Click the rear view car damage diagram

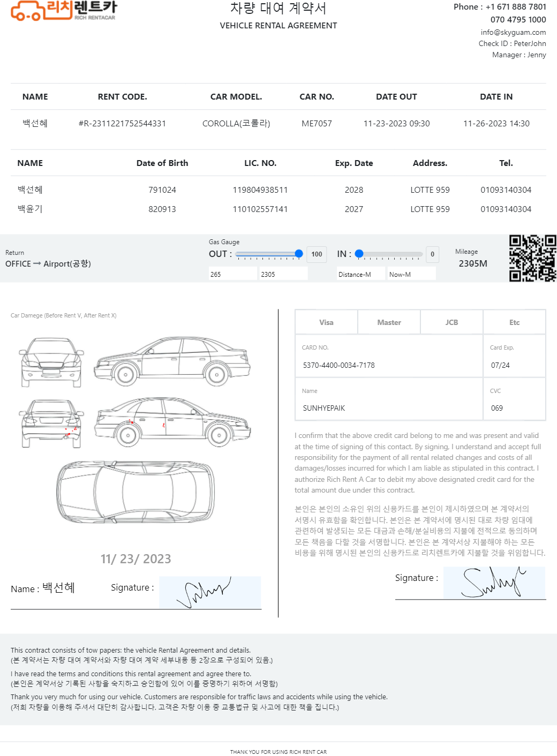[51, 424]
